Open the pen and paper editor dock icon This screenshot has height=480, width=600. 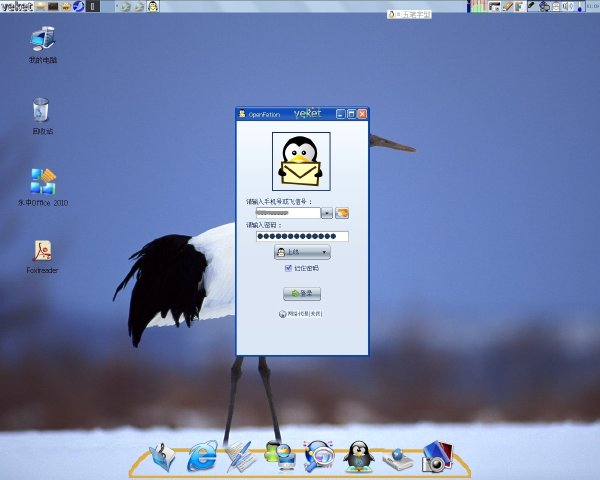[240, 457]
